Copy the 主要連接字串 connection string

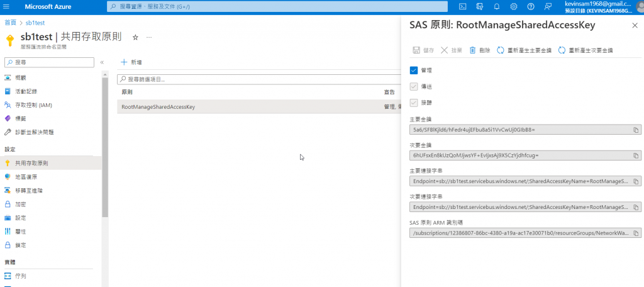click(x=635, y=181)
